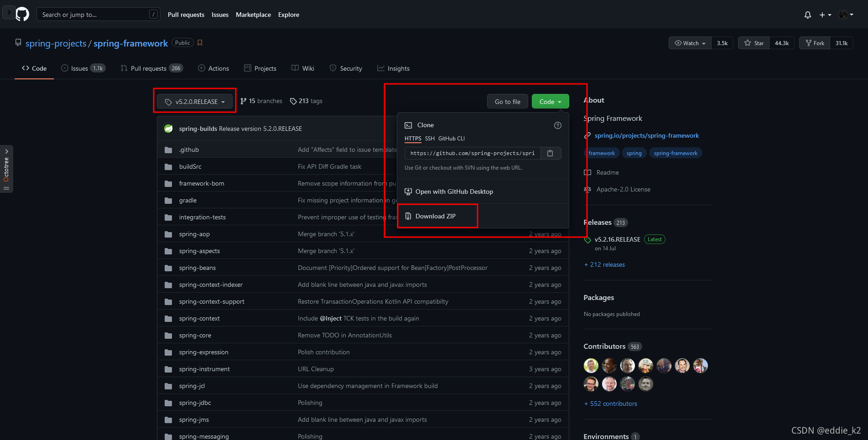Open the .github folder
Viewport: 868px width, 440px height.
[189, 150]
